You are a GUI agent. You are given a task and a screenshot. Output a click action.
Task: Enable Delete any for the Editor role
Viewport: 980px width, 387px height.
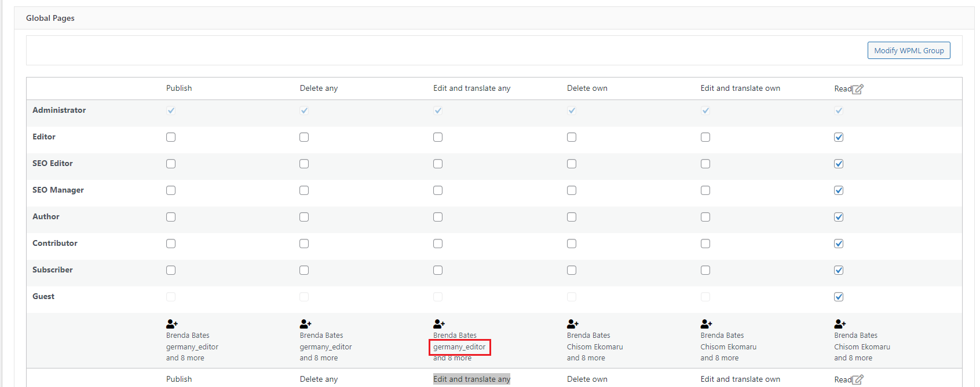(x=304, y=137)
